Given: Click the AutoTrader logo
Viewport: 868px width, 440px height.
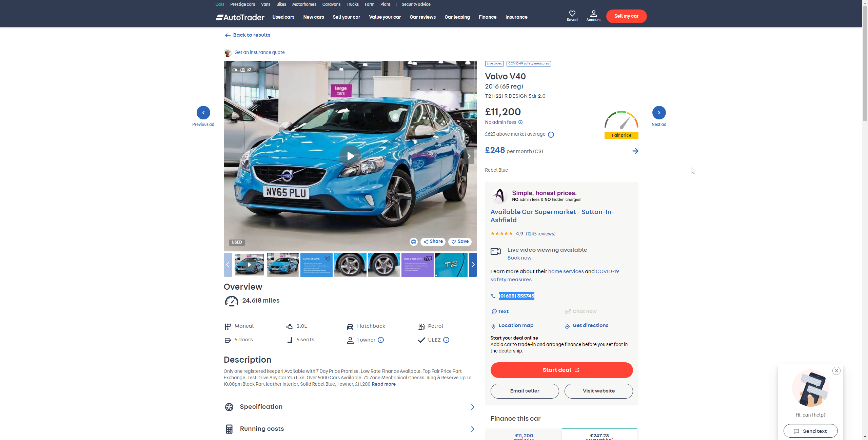Looking at the screenshot, I should (240, 17).
